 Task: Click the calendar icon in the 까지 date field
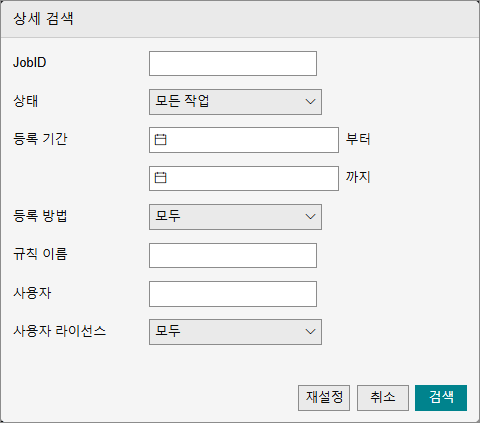tap(160, 178)
